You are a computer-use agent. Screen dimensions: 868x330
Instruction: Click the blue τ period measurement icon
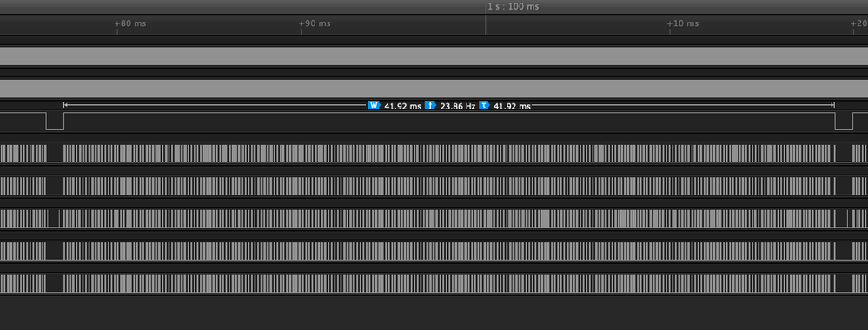point(484,105)
